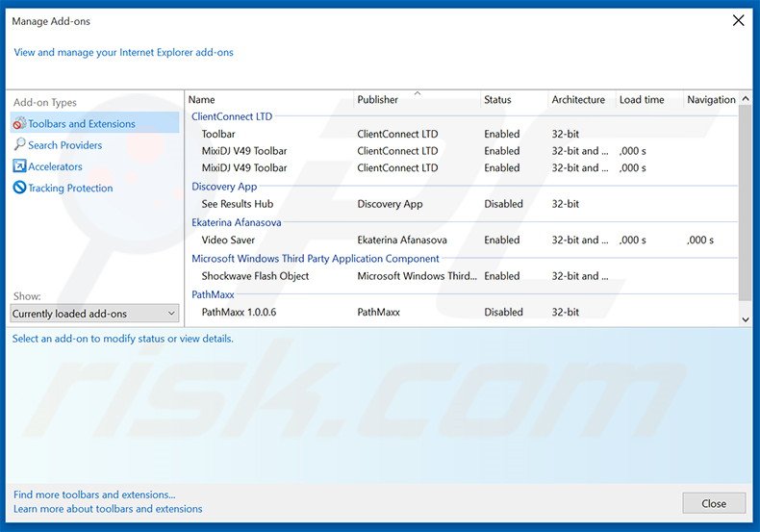Collapse the Ekaterina Afanasova group header
760x532 pixels.
tap(236, 222)
